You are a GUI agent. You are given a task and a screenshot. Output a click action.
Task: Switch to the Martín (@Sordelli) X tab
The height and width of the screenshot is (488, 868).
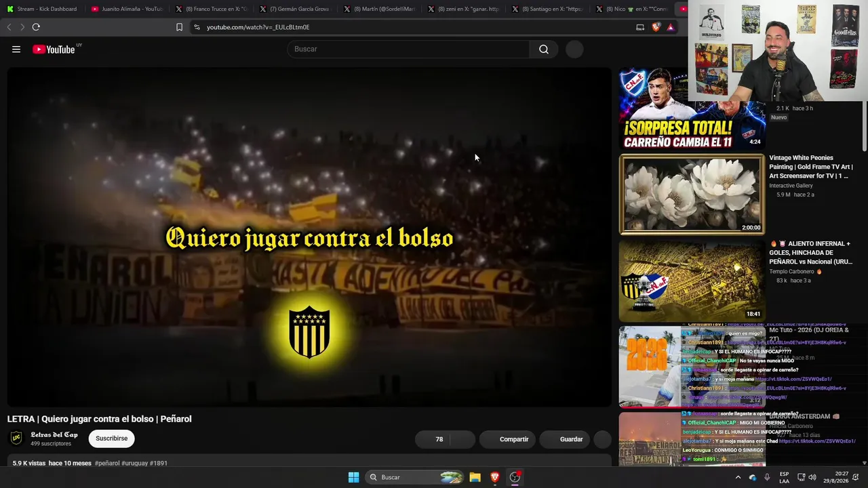click(x=379, y=9)
